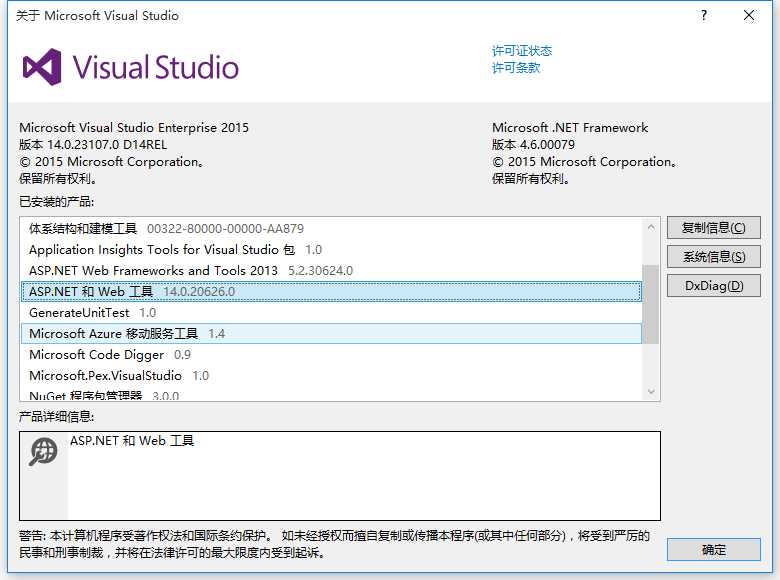
Task: Click the 产品详细信息 label
Action: pos(56,416)
